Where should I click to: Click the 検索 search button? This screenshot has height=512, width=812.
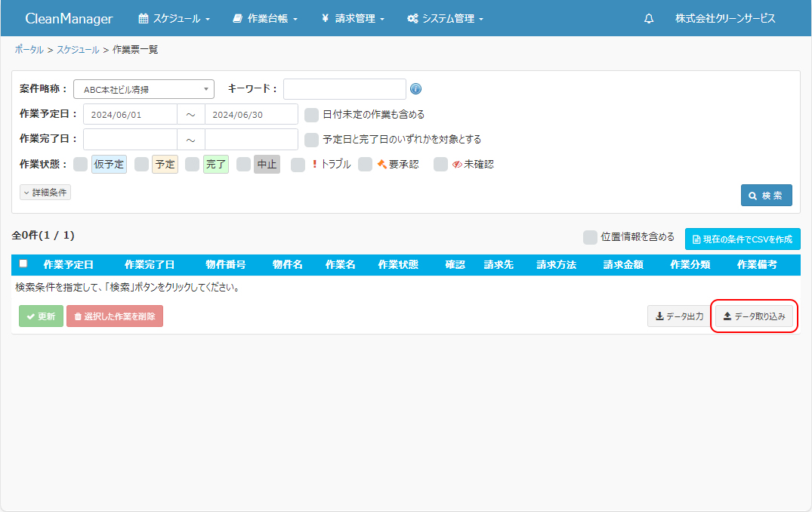pos(766,196)
